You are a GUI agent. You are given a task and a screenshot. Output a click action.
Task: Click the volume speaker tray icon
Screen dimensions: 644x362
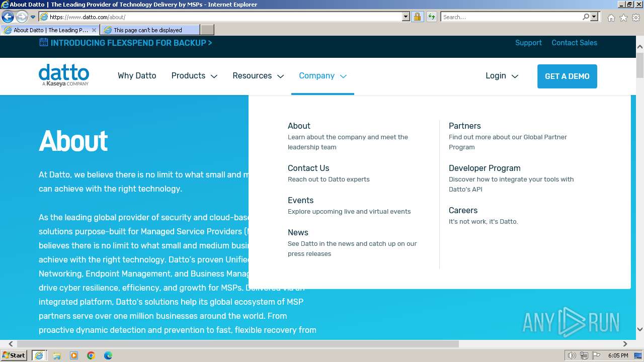[572, 355]
